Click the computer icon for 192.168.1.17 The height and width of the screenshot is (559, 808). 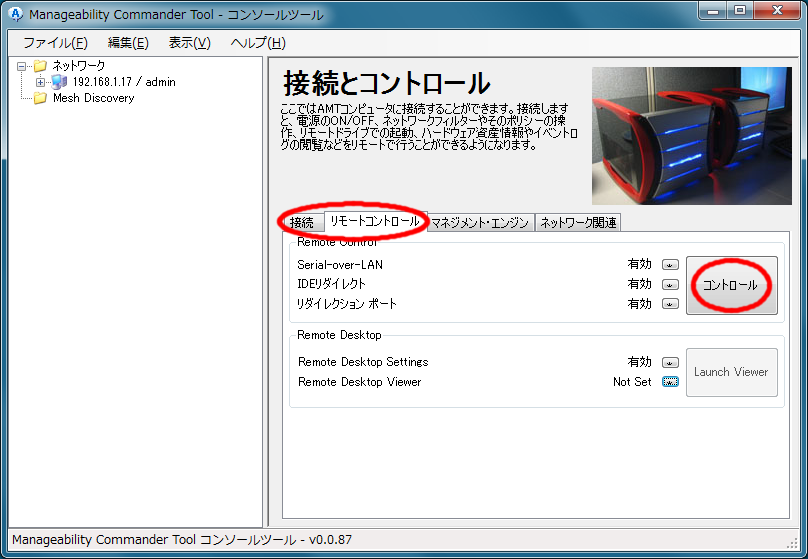(59, 82)
